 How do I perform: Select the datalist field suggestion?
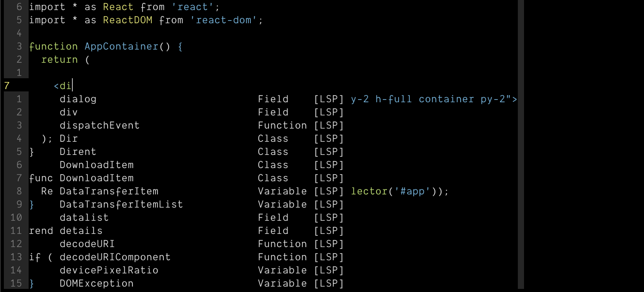tap(84, 217)
